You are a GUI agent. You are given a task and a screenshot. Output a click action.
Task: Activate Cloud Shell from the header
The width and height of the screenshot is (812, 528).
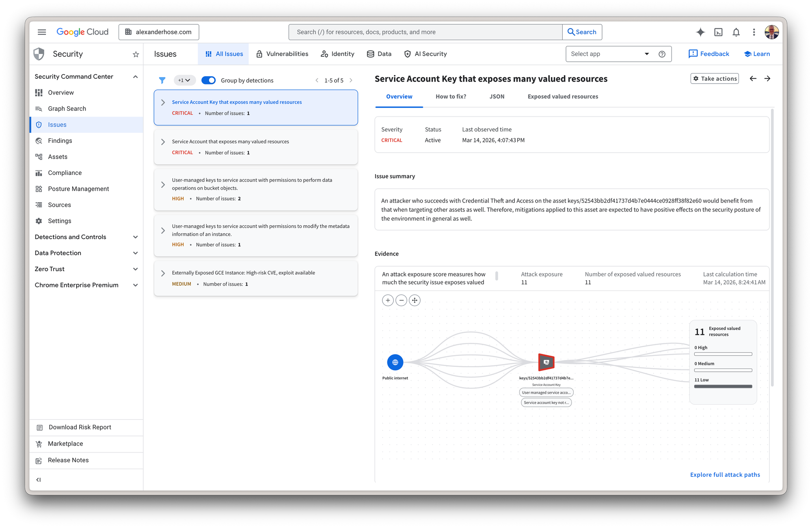[718, 32]
